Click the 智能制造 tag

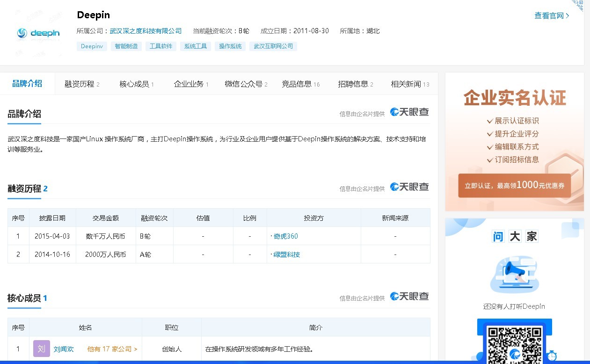click(x=126, y=46)
